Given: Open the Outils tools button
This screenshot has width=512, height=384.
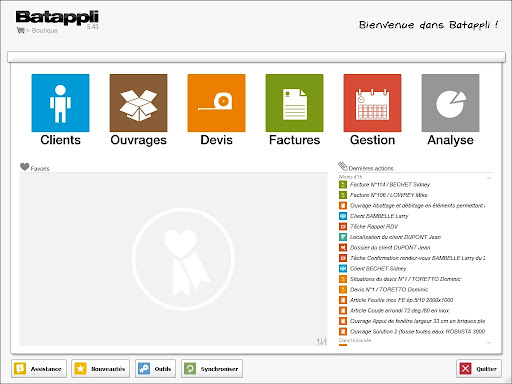Looking at the screenshot, I should point(155,369).
